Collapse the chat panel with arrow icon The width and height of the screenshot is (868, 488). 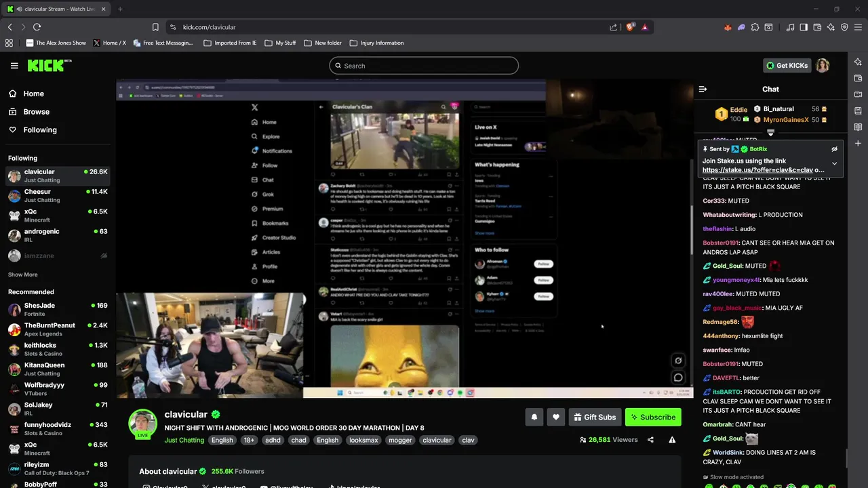tap(703, 89)
